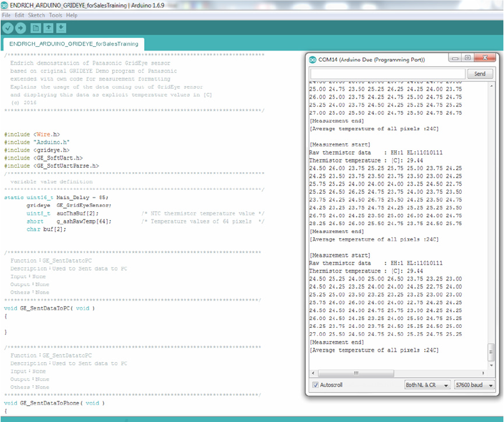Click the Open sketch up-arrow icon
Screen dimensions: 504x422
pos(48,27)
